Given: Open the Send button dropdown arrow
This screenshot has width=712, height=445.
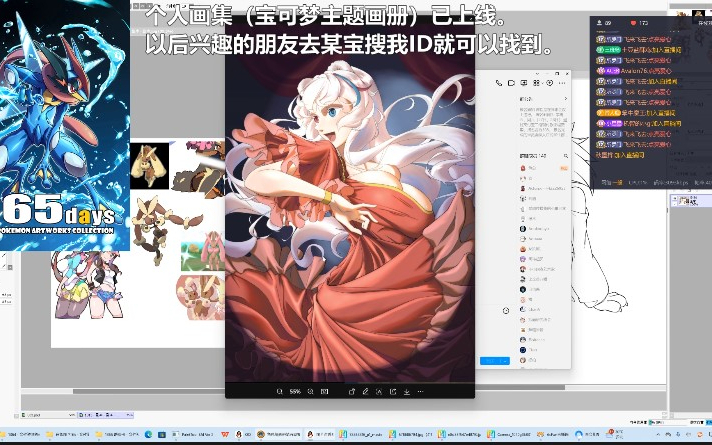Looking at the screenshot, I should click(505, 361).
